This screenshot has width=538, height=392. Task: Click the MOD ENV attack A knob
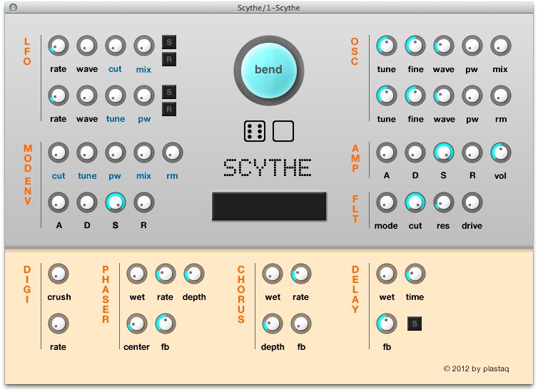click(x=59, y=202)
